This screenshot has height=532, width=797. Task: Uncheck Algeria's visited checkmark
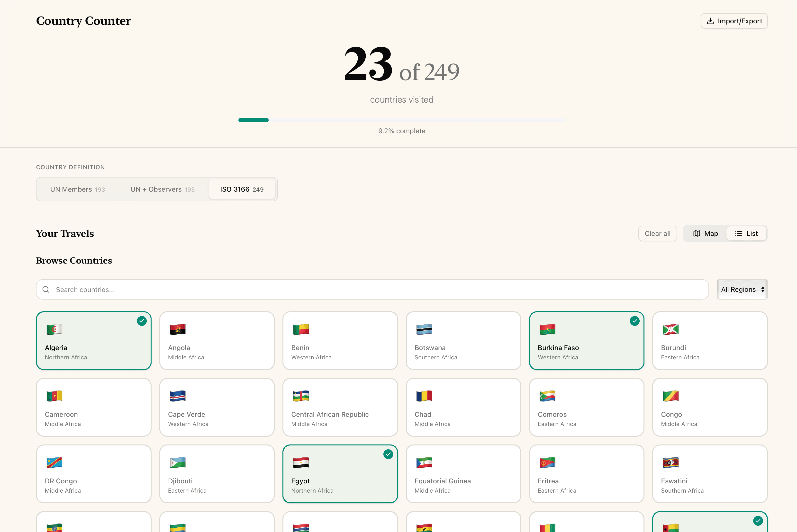tap(142, 321)
